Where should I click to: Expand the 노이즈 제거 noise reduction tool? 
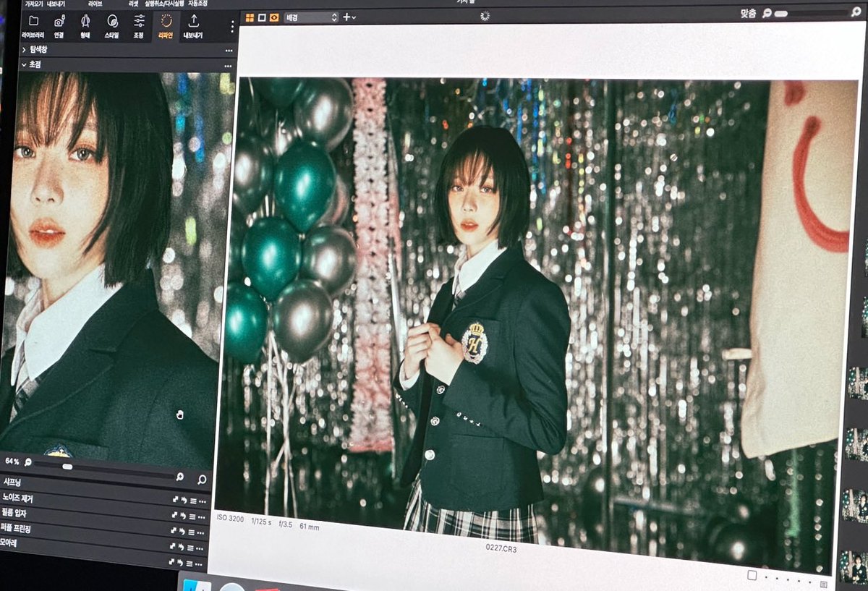click(x=17, y=498)
